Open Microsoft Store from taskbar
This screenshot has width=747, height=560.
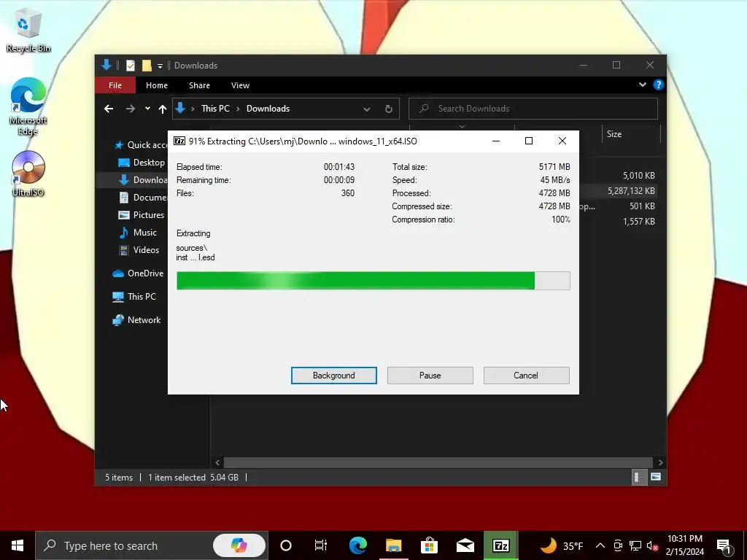tap(429, 545)
